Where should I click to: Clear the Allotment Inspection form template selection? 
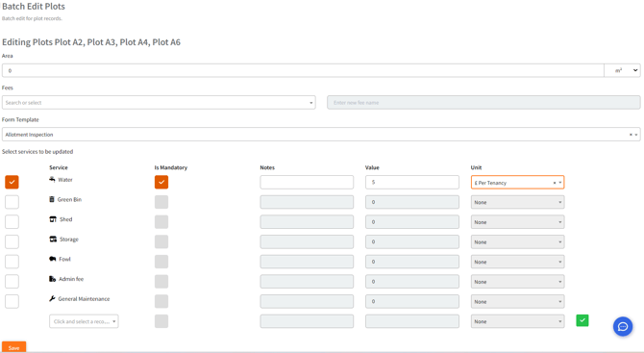(x=631, y=135)
